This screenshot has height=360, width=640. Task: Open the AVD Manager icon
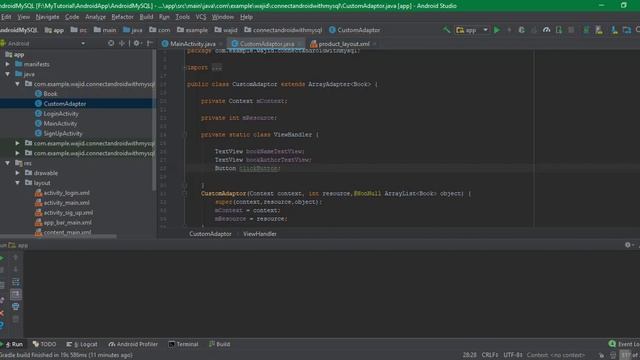pos(599,30)
